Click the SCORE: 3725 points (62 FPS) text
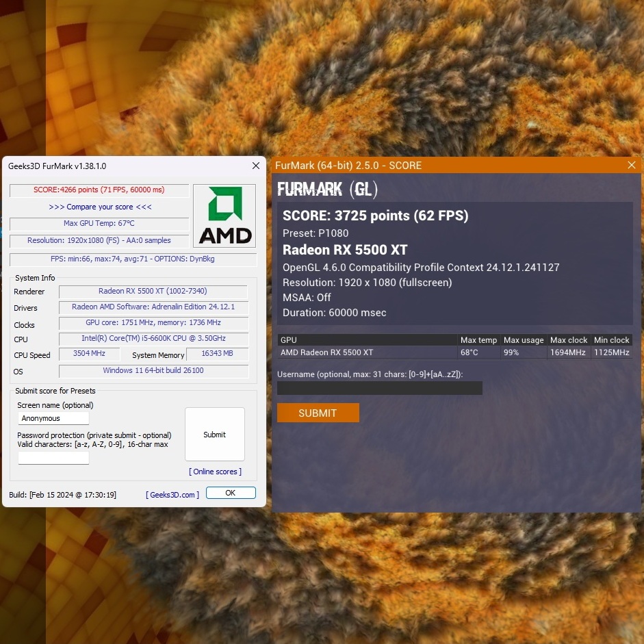The width and height of the screenshot is (644, 644). click(376, 216)
